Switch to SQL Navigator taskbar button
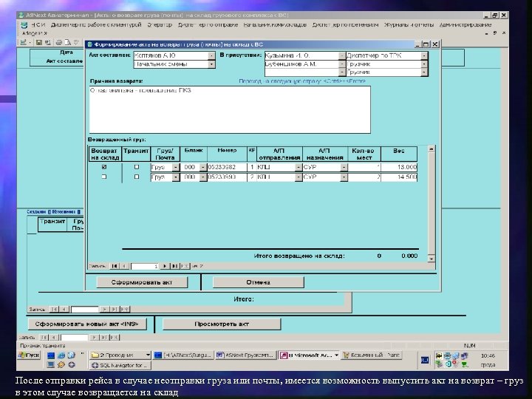Screen dimensions: 532x399 point(120,366)
